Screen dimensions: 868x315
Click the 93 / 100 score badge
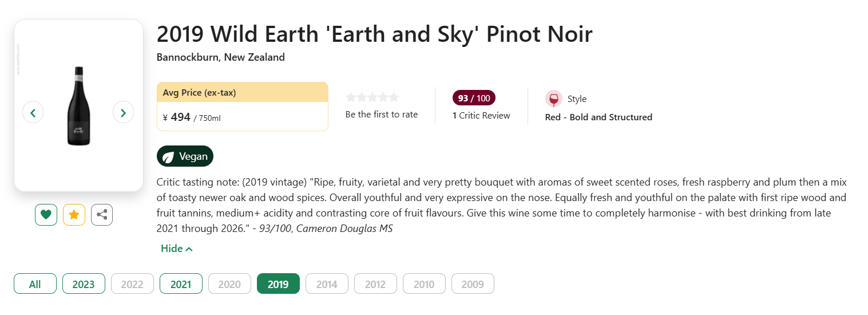click(474, 98)
